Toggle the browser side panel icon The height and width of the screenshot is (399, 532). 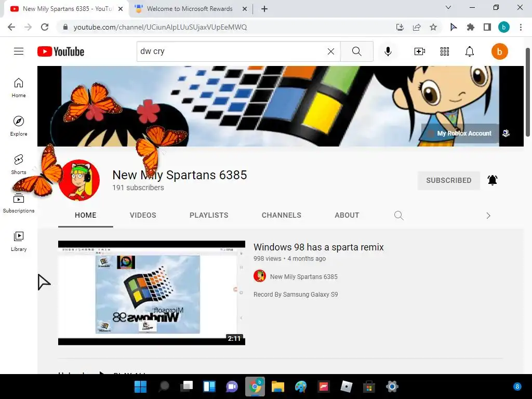[487, 27]
